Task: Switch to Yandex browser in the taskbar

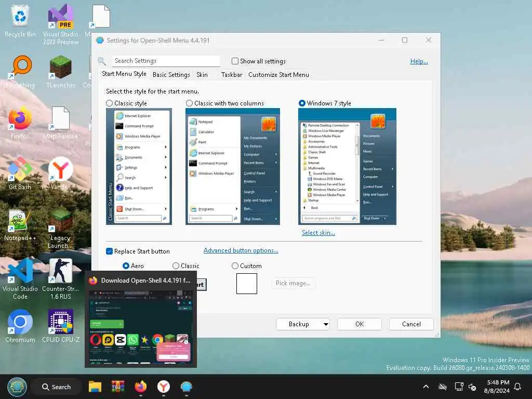Action: click(x=164, y=387)
